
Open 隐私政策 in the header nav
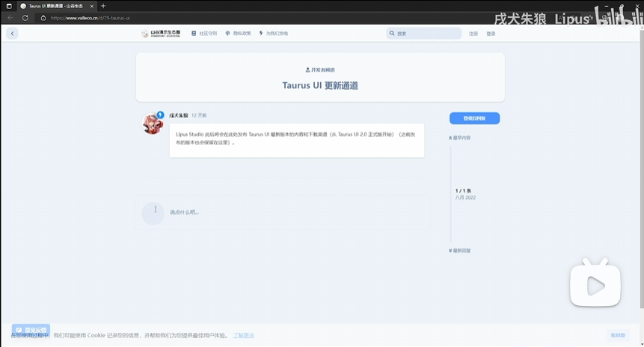click(x=238, y=34)
